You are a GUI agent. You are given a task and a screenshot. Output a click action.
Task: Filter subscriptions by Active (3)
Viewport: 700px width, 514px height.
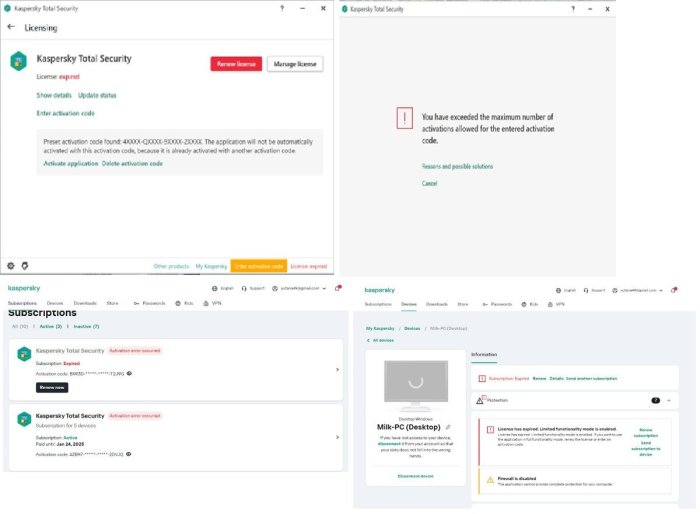[x=50, y=326]
